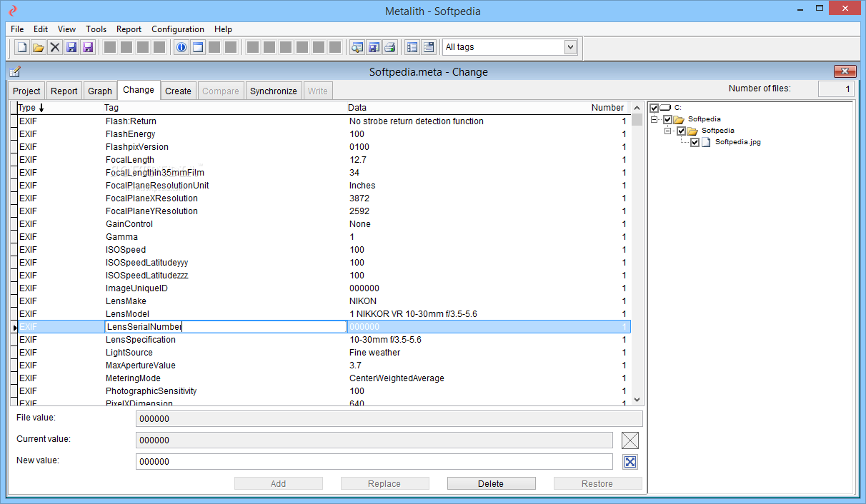The height and width of the screenshot is (504, 866).
Task: Open the Edit menu
Action: (41, 29)
